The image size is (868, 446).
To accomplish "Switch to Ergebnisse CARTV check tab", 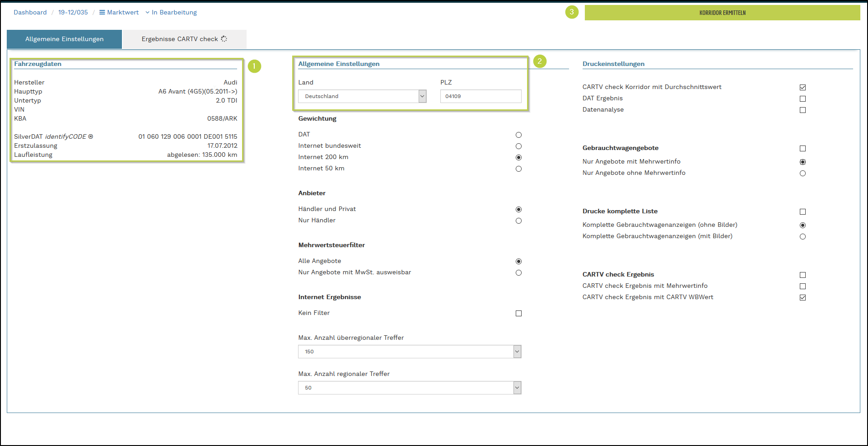I will (184, 39).
